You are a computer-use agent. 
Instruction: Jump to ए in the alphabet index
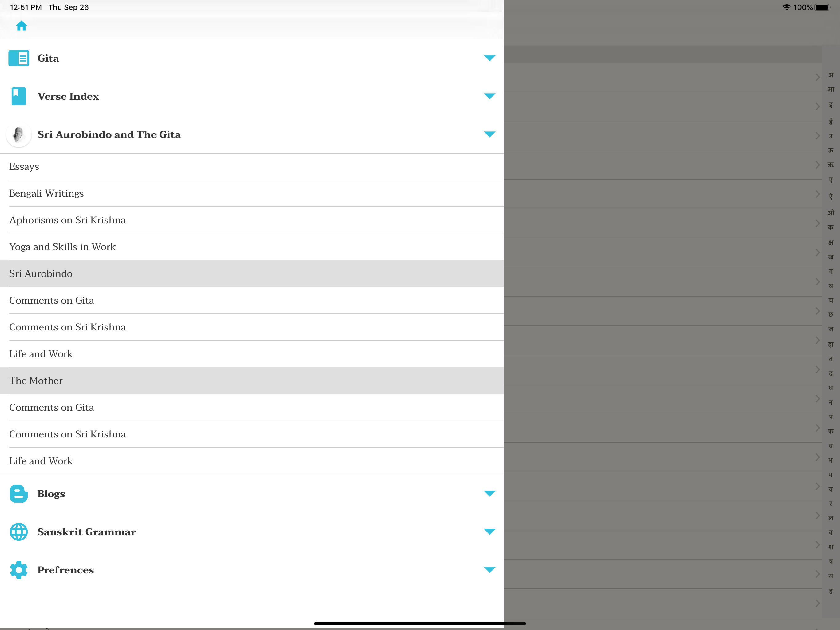[x=831, y=180]
